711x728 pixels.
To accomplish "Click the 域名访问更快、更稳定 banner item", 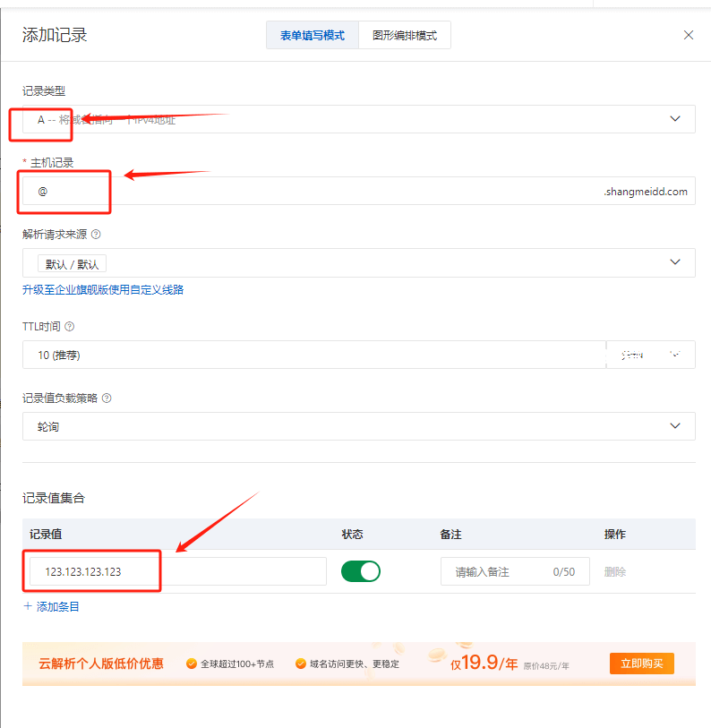I will coord(347,664).
